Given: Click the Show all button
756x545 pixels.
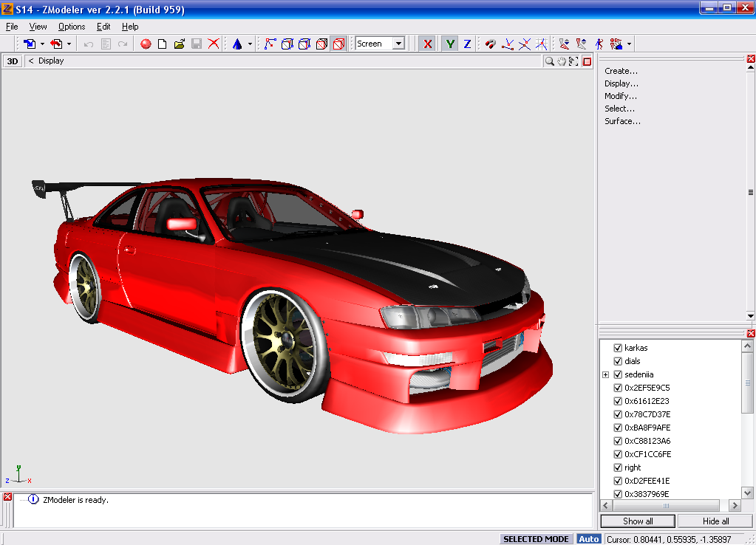Looking at the screenshot, I should pos(638,521).
